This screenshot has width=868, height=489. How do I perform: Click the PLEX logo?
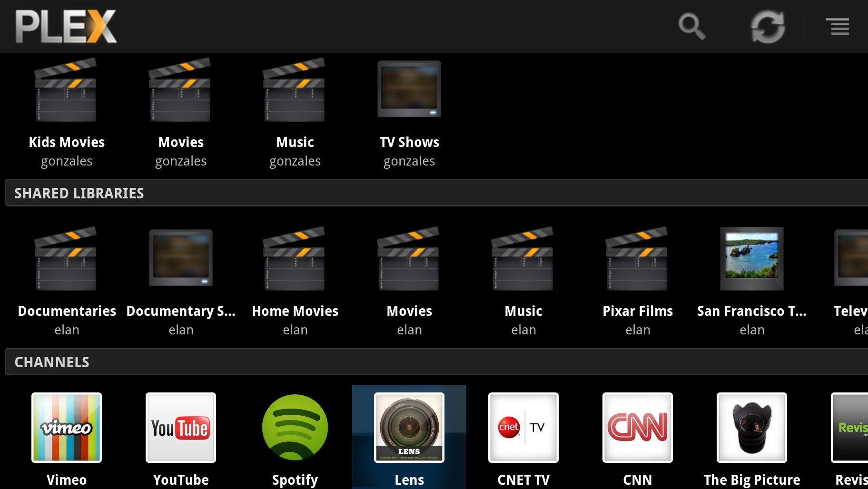tap(66, 27)
